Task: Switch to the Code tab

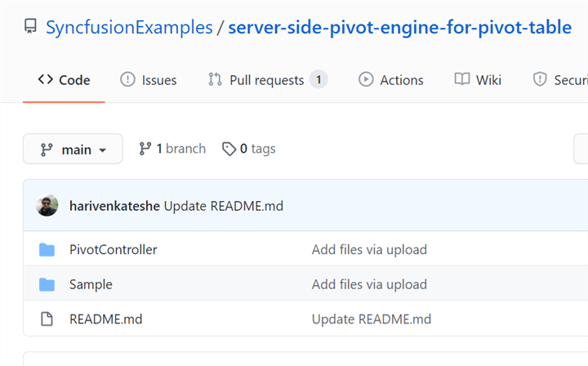Action: click(64, 80)
